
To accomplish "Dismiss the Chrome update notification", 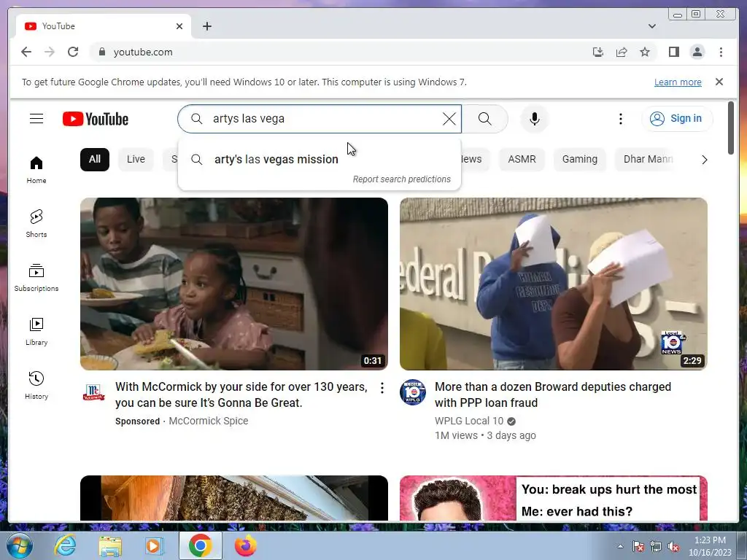I will [x=719, y=82].
